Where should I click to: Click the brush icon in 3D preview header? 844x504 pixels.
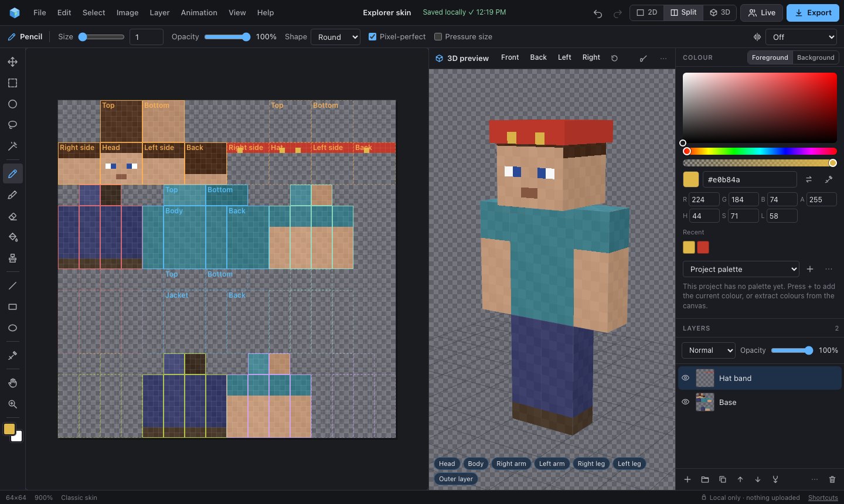tap(643, 58)
